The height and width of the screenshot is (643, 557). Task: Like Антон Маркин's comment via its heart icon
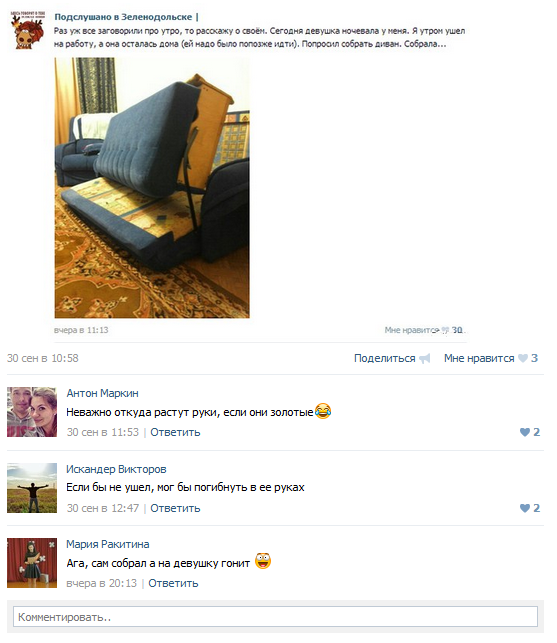tap(525, 432)
